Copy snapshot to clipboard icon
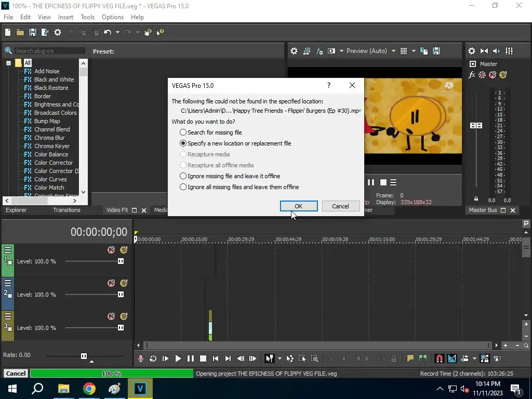This screenshot has width=532, height=399. [x=424, y=51]
